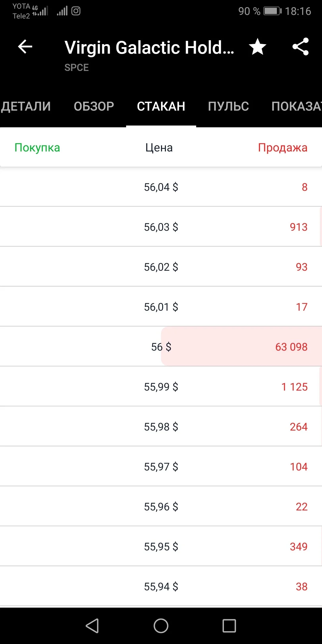Tap the Покупка column header
The image size is (322, 644).
tap(37, 148)
